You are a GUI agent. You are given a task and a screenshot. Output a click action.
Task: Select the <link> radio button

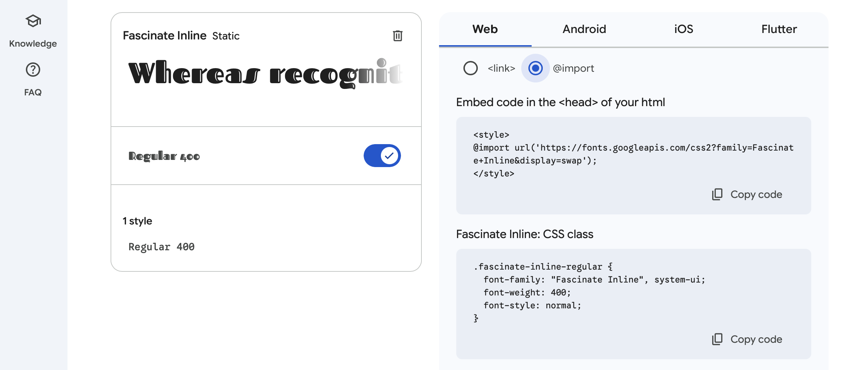470,68
